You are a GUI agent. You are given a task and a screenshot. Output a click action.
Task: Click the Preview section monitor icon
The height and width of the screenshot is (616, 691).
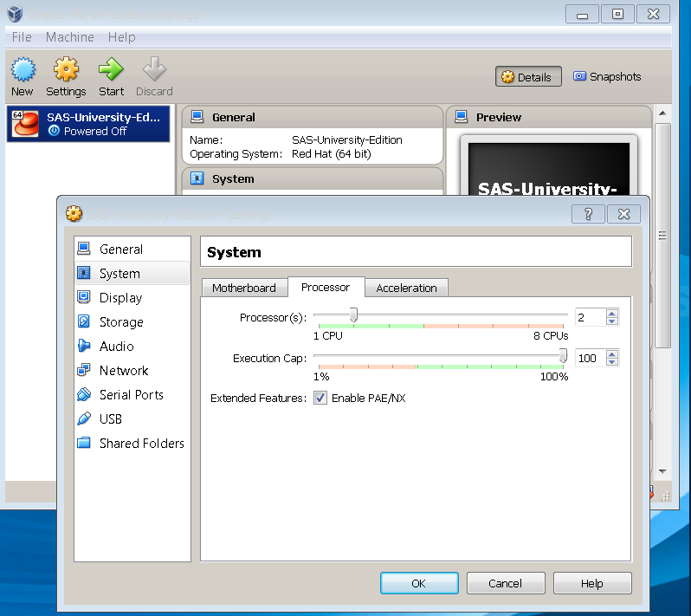click(461, 117)
